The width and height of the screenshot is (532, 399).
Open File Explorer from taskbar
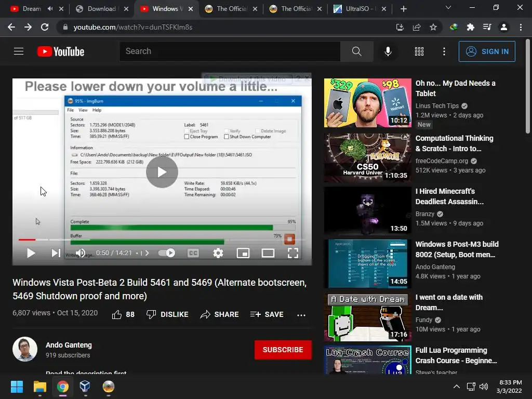click(x=39, y=387)
